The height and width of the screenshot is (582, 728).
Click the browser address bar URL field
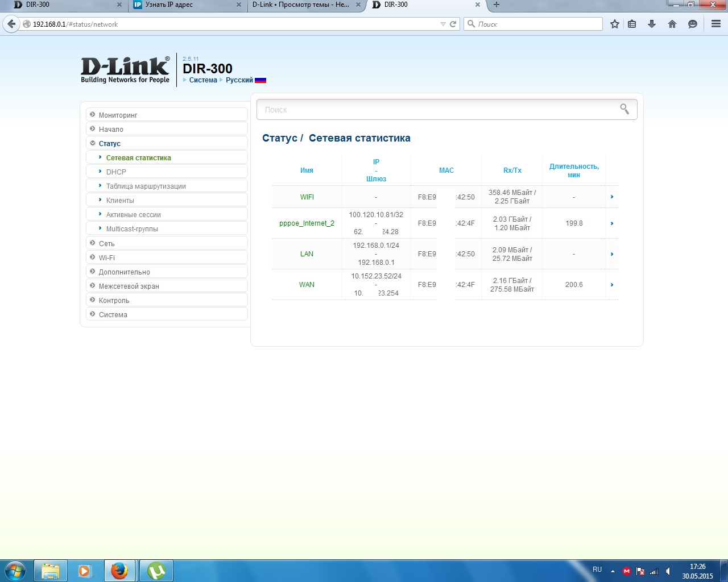[x=233, y=24]
